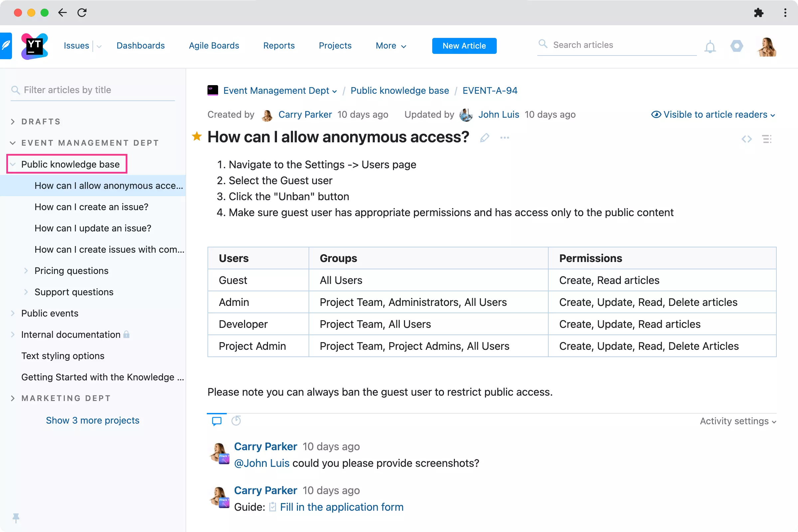Expand Internal documentation
Screen dimensions: 798x532
[x=13, y=334]
